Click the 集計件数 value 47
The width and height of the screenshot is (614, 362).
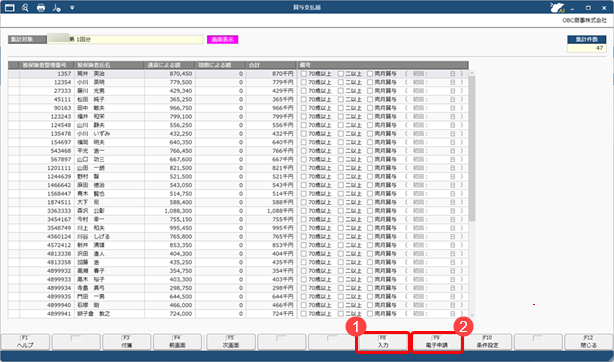click(x=587, y=48)
